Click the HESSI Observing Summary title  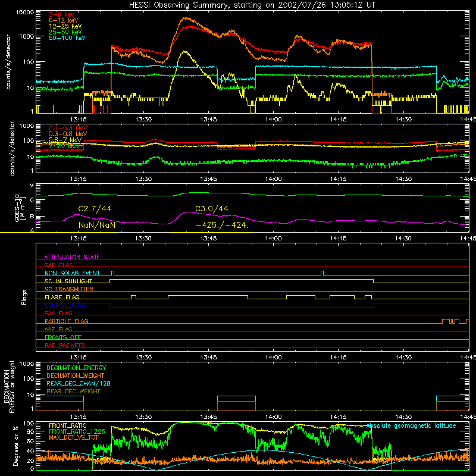(x=252, y=5)
